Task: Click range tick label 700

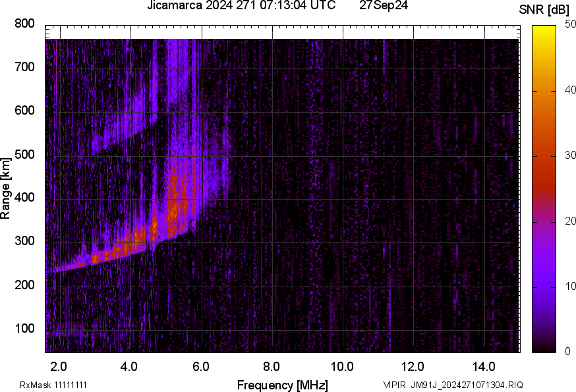Action: point(24,67)
